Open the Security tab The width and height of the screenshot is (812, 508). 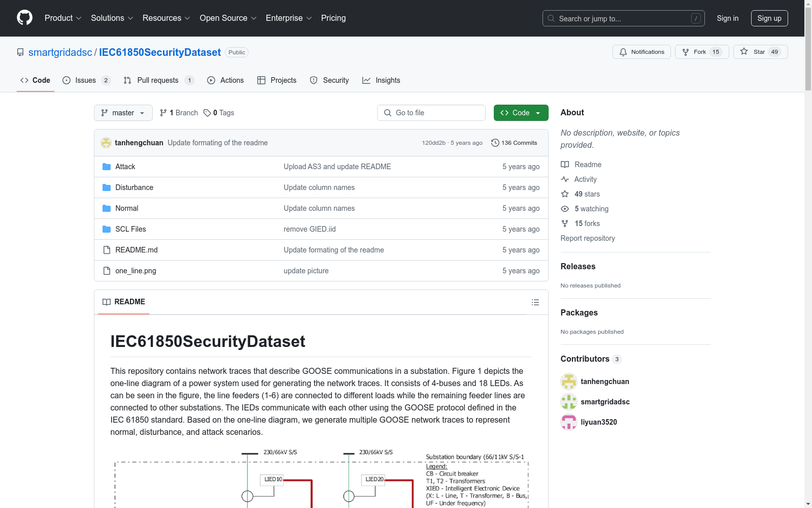click(329, 80)
